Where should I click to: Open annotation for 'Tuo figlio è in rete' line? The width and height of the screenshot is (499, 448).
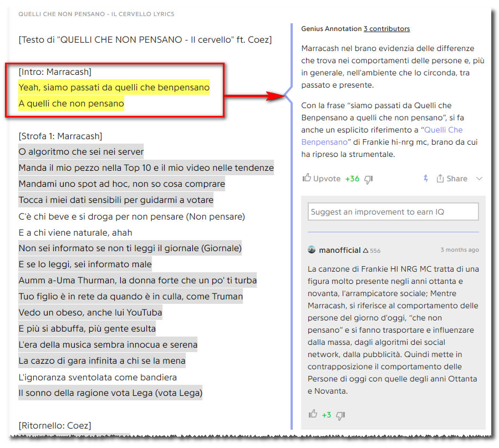[x=130, y=296]
